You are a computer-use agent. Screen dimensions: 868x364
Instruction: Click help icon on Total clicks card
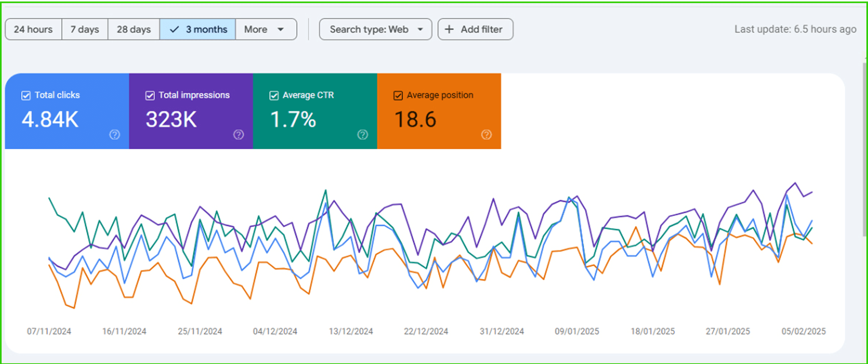tap(115, 135)
